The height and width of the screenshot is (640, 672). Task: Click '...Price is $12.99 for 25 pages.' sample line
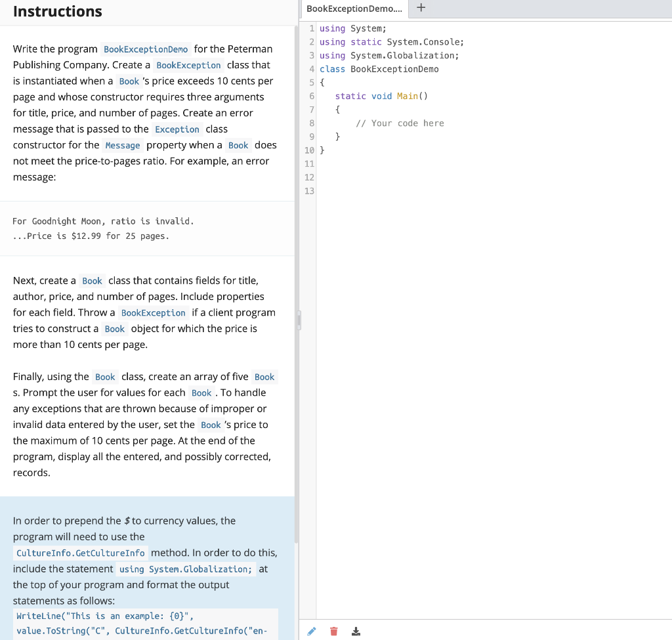(x=91, y=236)
